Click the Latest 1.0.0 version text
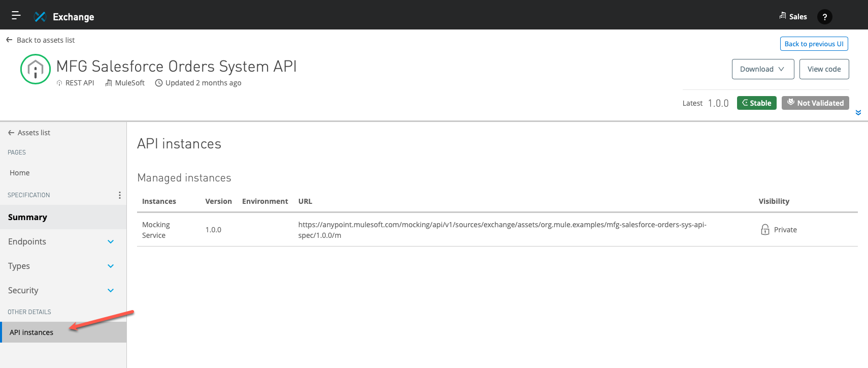 [706, 103]
